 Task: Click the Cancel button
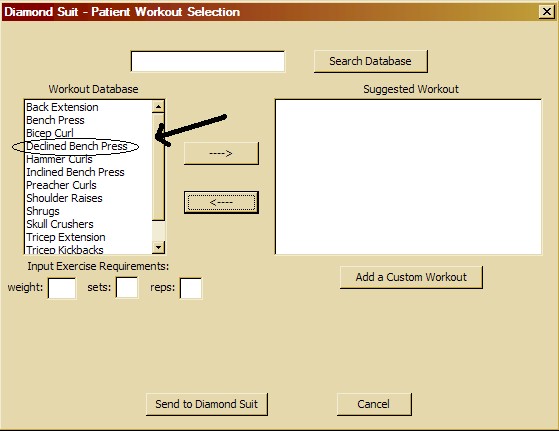click(x=374, y=404)
